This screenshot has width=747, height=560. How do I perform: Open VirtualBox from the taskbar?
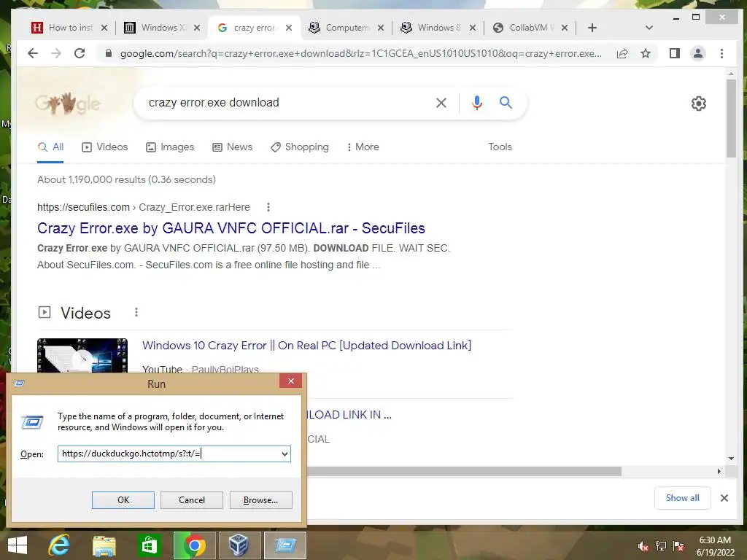coord(239,545)
